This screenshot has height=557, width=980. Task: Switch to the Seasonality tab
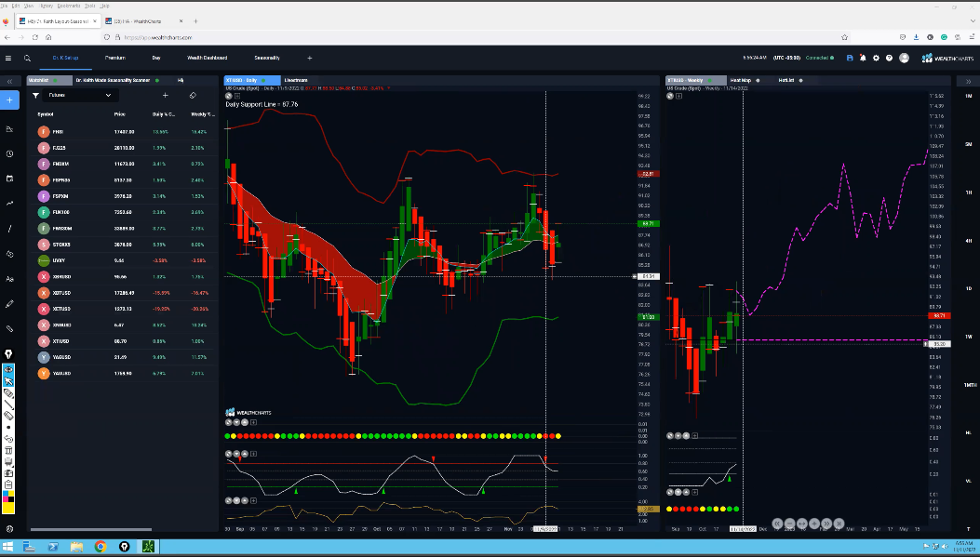[x=267, y=58]
